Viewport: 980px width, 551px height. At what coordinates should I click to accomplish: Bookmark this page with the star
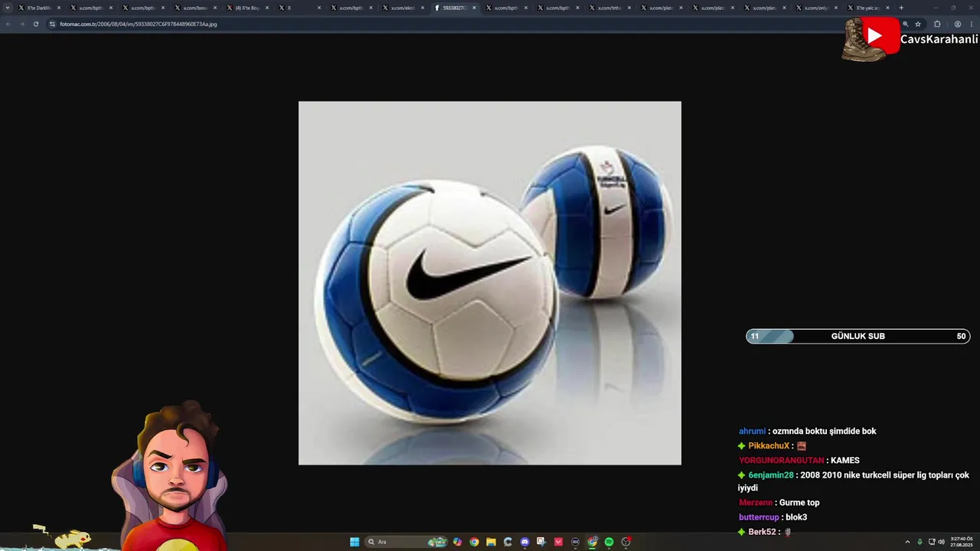[x=918, y=24]
